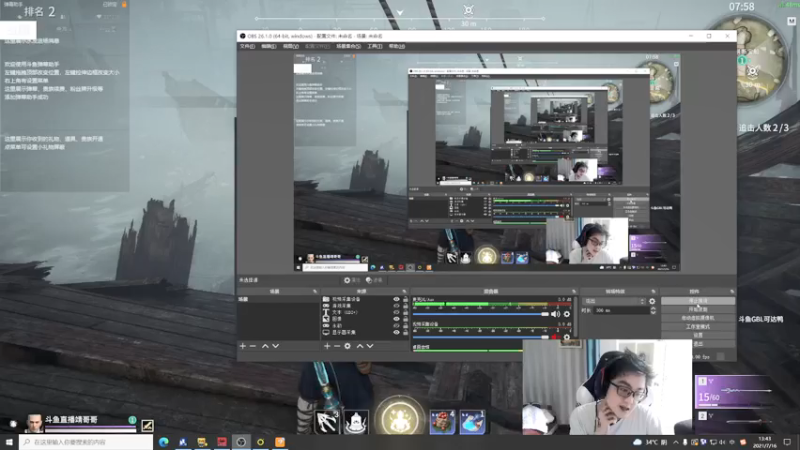800x450 pixels.
Task: Open the File menu in OBS
Action: (247, 46)
